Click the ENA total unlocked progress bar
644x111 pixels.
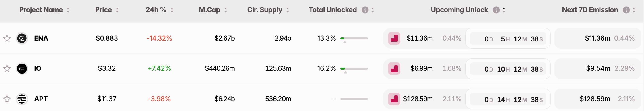pyautogui.click(x=354, y=38)
